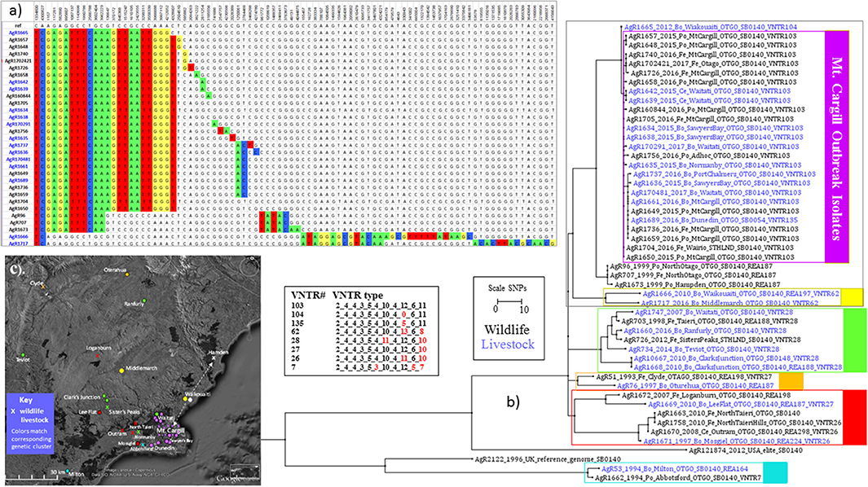Select tree leaf AgR1672_2007_Fe_Loganburn
The image size is (868, 487).
click(x=706, y=396)
